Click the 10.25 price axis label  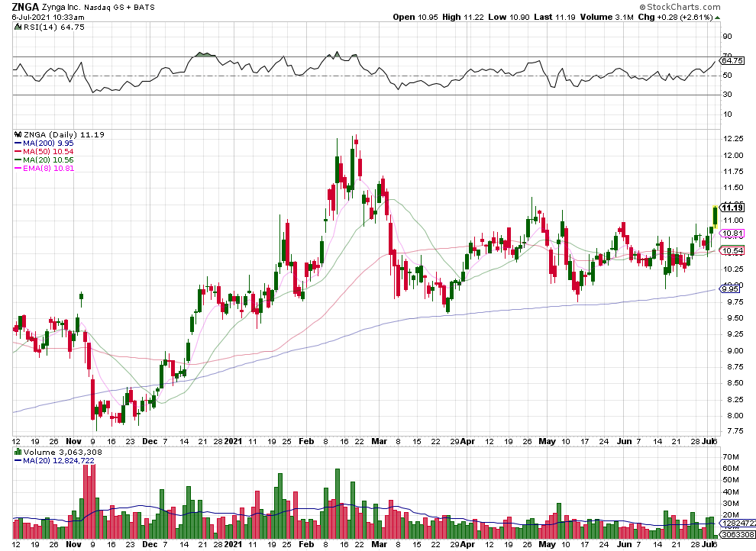733,269
